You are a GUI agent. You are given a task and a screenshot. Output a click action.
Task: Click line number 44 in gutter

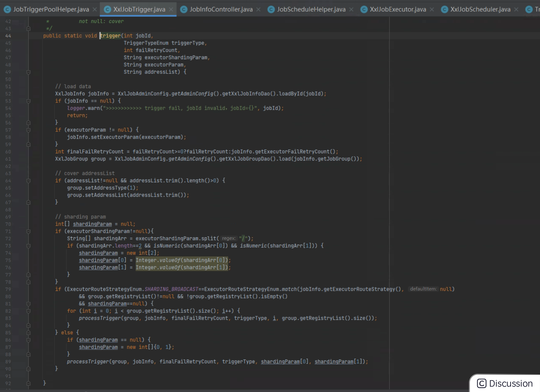8,36
